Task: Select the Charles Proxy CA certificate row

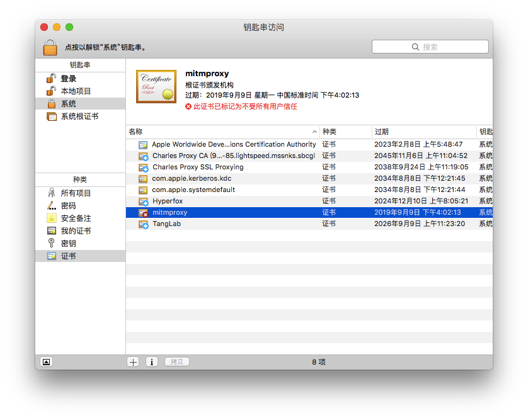Action: pyautogui.click(x=309, y=156)
